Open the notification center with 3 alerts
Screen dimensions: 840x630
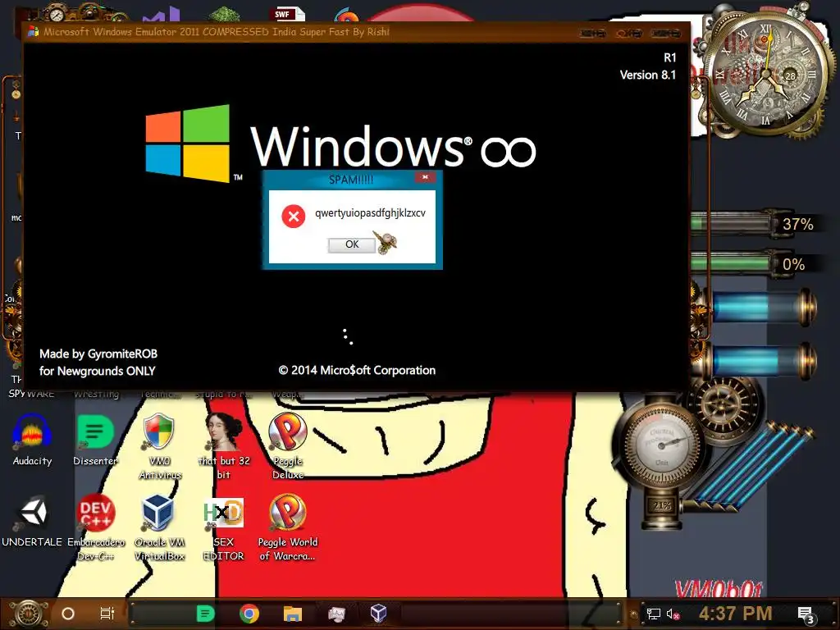[x=806, y=615]
